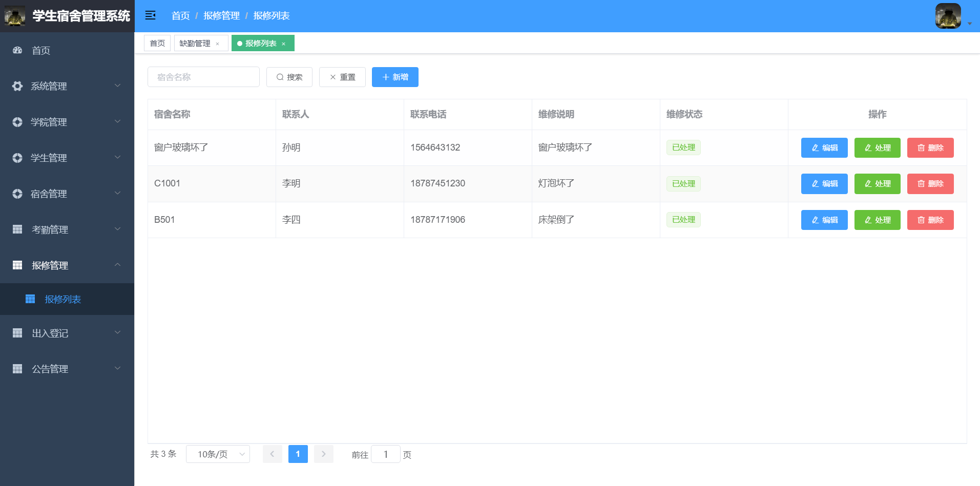
Task: Focus the 宿舍名称 search field
Action: pos(203,77)
